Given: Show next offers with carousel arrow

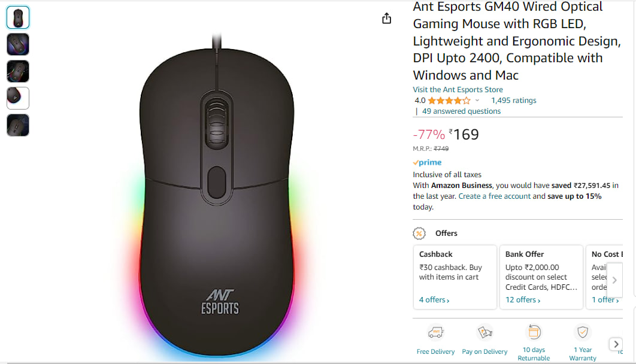Looking at the screenshot, I should [x=614, y=280].
